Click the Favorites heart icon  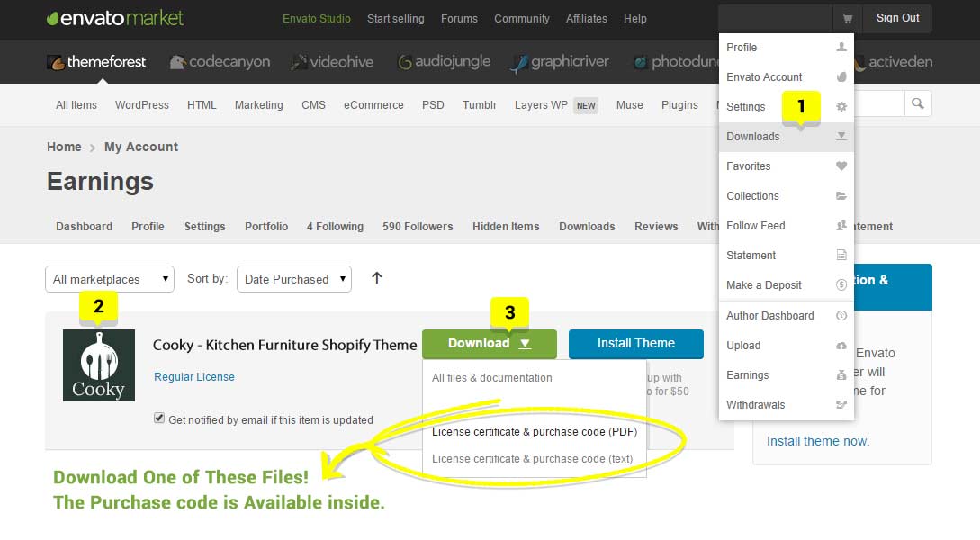tap(841, 166)
